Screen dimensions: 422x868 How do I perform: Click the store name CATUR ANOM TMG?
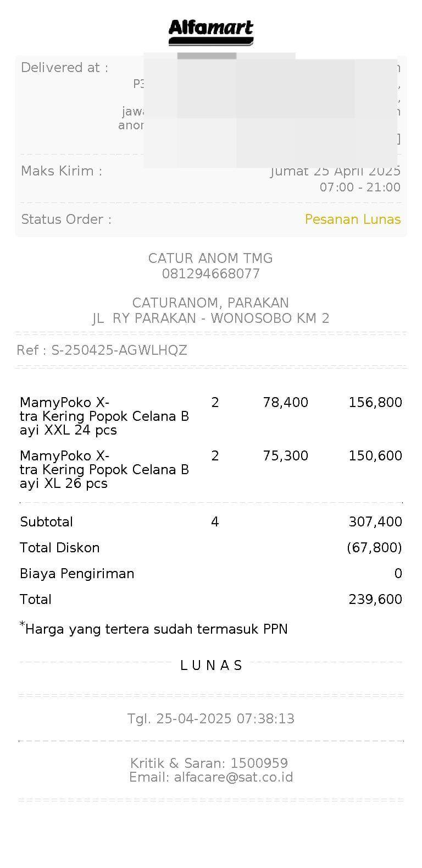pyautogui.click(x=211, y=258)
